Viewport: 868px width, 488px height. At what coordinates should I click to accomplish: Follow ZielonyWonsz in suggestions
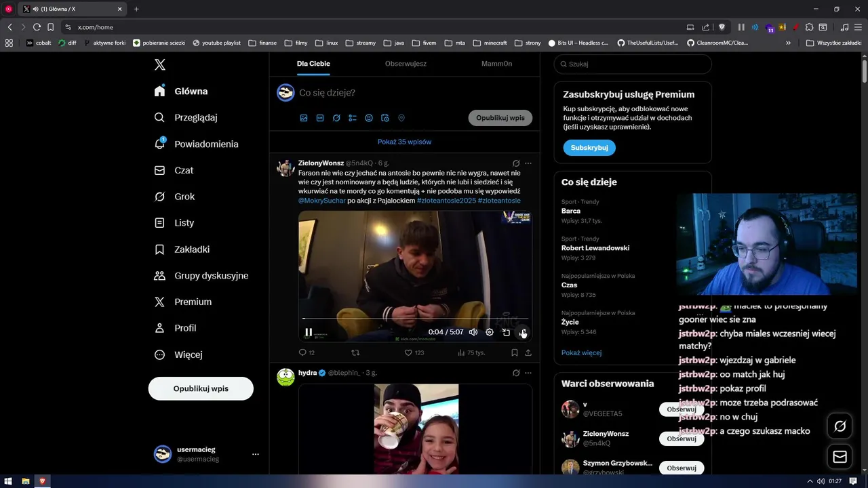coord(682,439)
